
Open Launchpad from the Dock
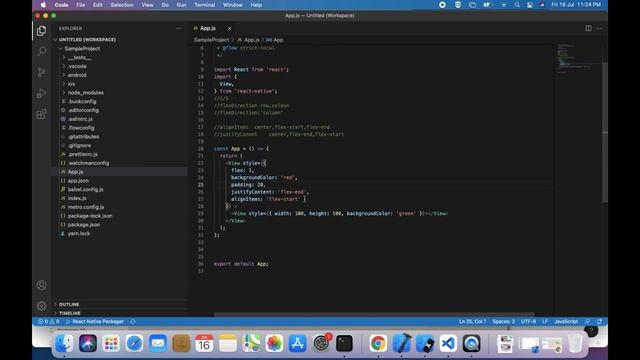(111, 343)
